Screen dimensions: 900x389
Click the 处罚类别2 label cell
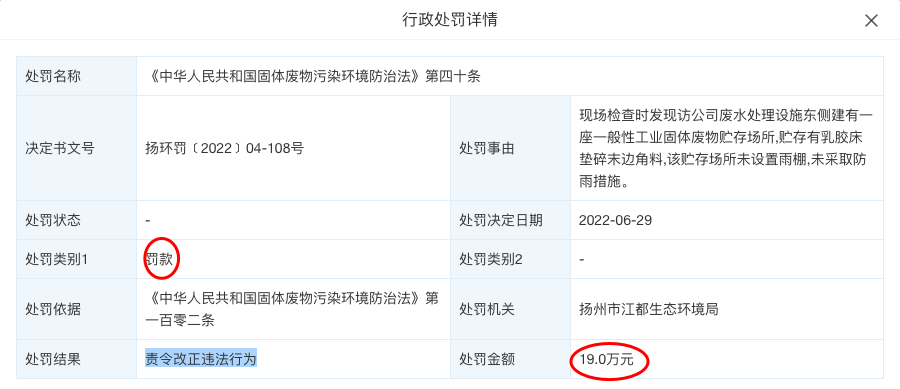coord(510,259)
